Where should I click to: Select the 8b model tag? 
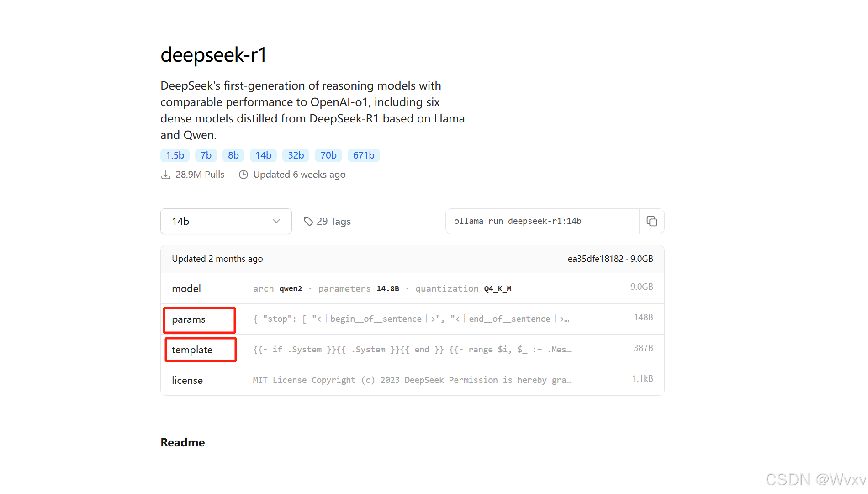pos(233,155)
